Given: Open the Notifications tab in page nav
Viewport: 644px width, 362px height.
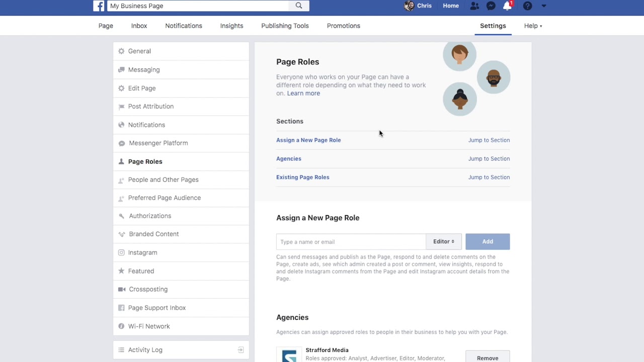Looking at the screenshot, I should click(184, 26).
